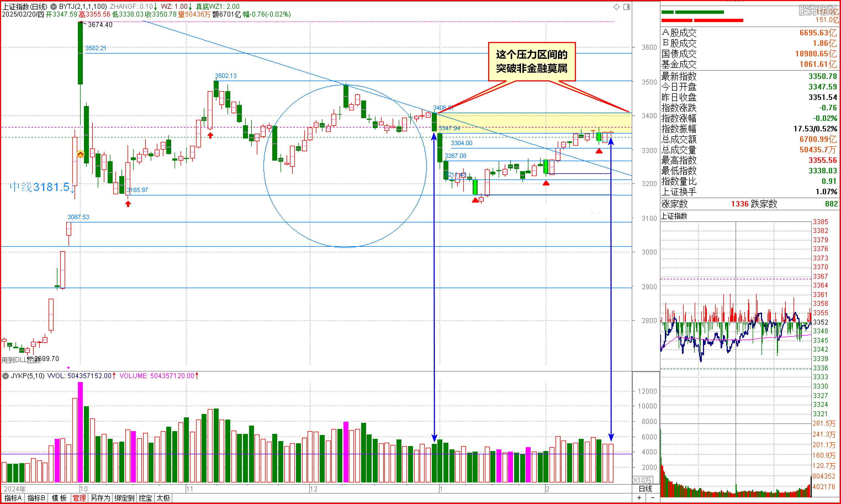841x504 pixels.
Task: Open the 挖宝 tab
Action: [x=146, y=498]
